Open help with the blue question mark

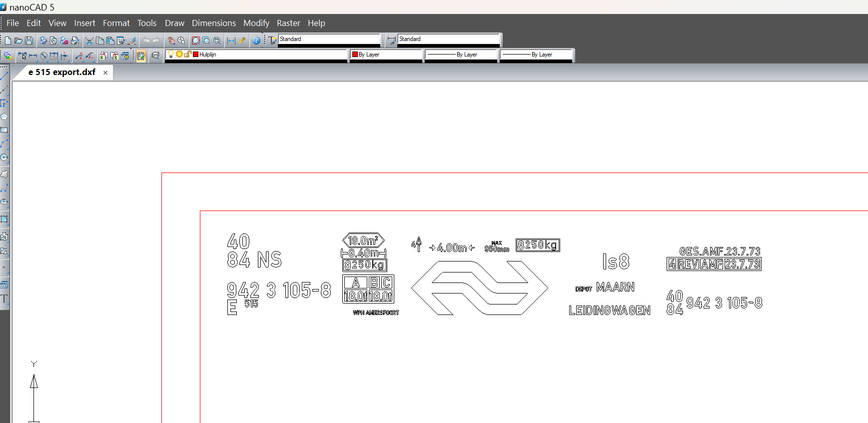click(x=256, y=40)
